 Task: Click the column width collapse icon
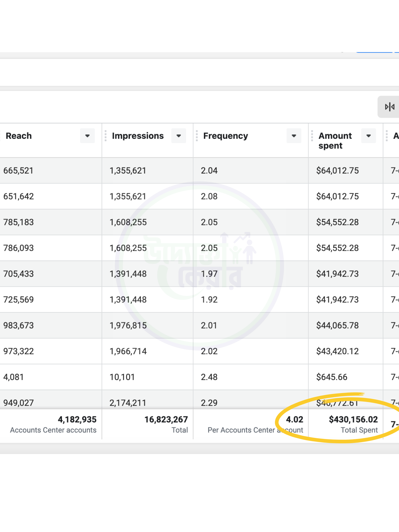(x=389, y=107)
